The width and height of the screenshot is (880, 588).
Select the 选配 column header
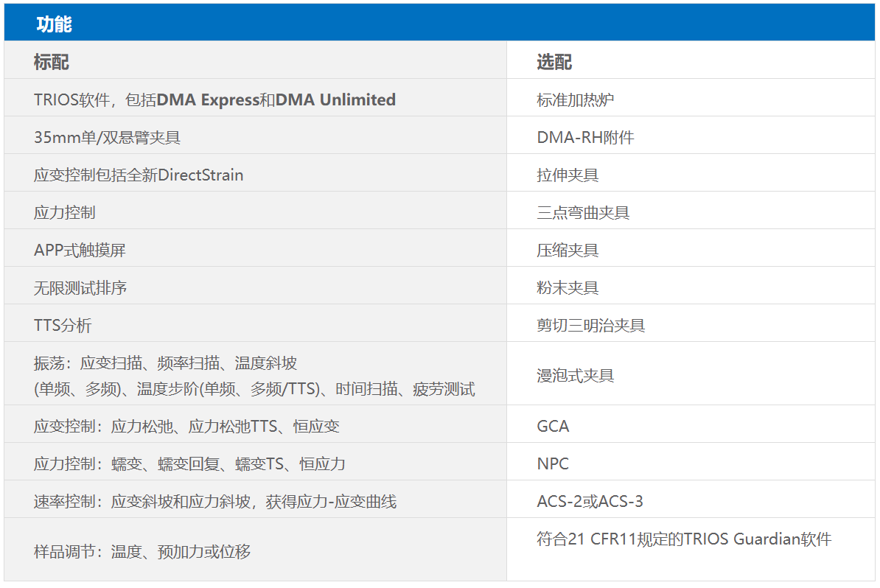pos(554,62)
